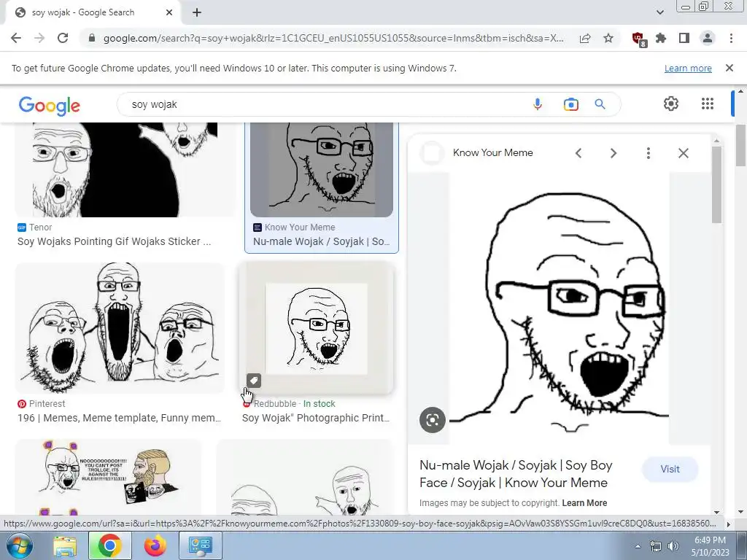Click the large Soyjak preview image
Screen dimensions: 747x560
[560, 308]
